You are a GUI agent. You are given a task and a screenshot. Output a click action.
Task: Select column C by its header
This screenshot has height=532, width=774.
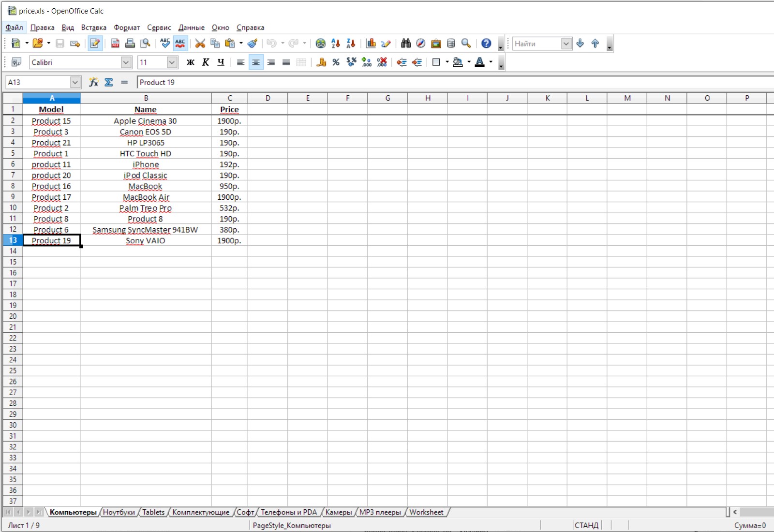[230, 98]
